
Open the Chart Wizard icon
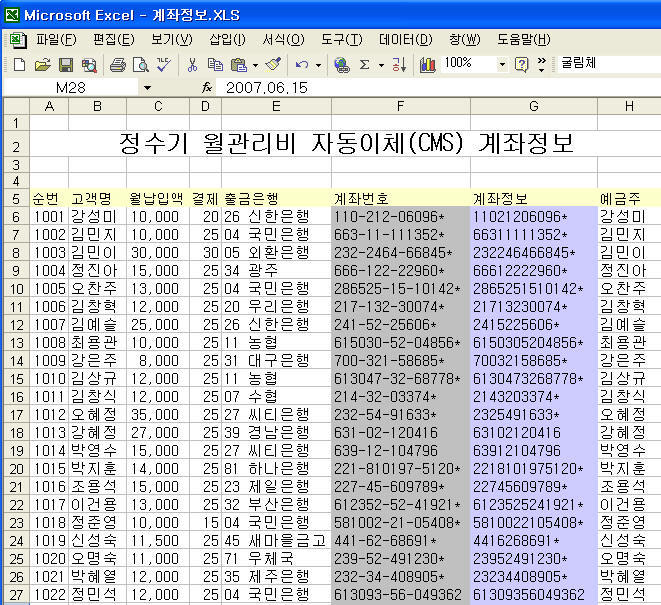[x=427, y=65]
